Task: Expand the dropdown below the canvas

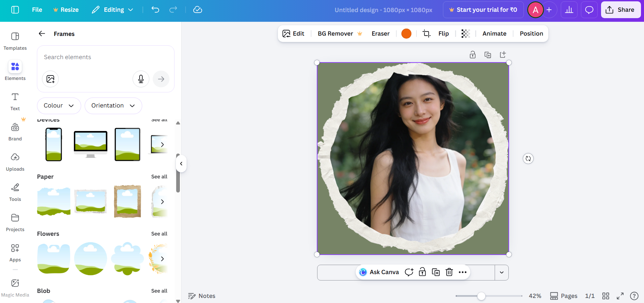Action: [x=502, y=272]
